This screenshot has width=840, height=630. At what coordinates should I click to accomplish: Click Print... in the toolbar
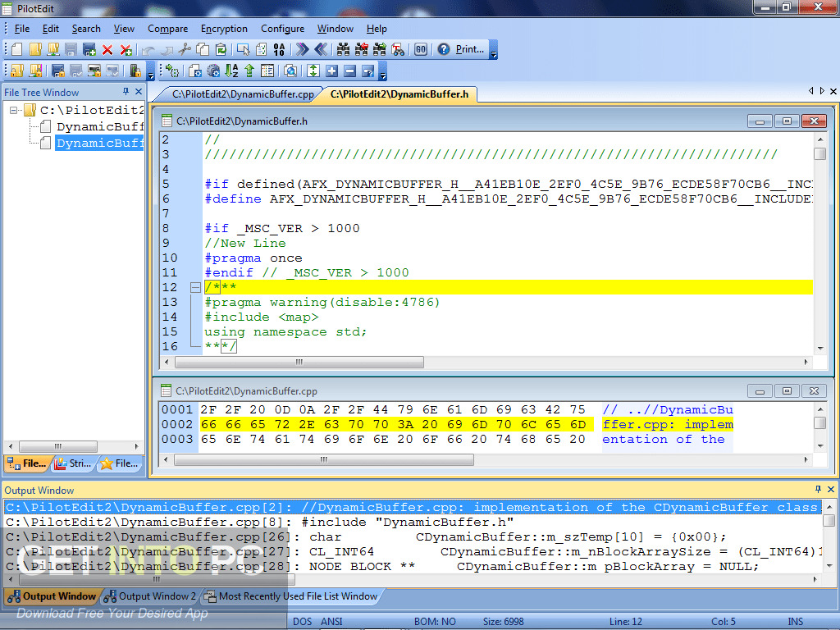470,49
